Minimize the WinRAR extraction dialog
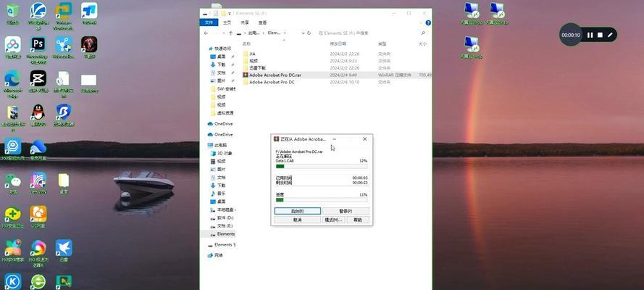 coord(335,139)
